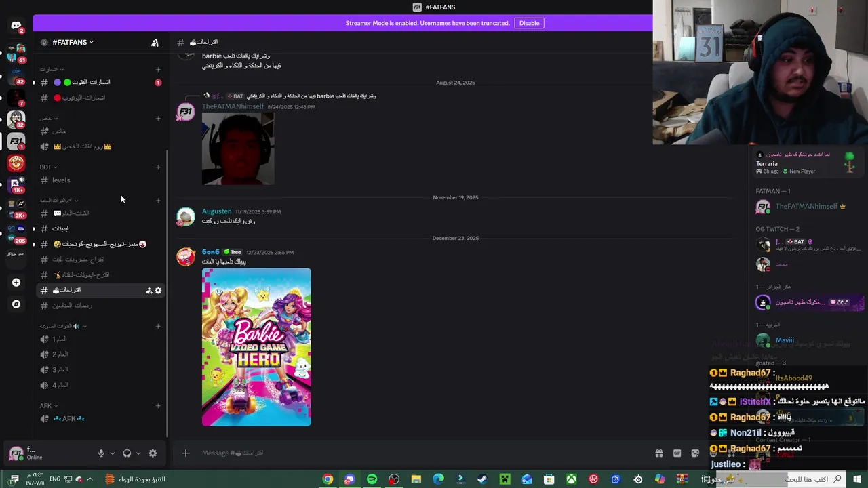The width and height of the screenshot is (868, 488).
Task: Open gift icon in message bar
Action: coord(658,453)
